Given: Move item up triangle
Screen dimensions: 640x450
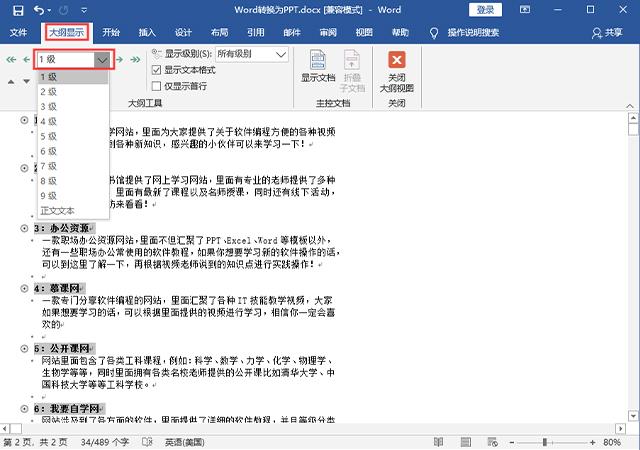Looking at the screenshot, I should click(11, 82).
